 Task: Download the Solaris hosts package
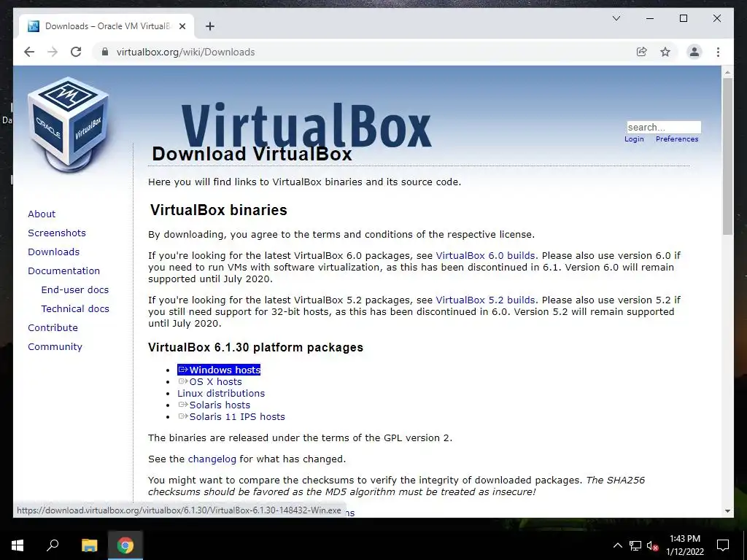point(220,405)
